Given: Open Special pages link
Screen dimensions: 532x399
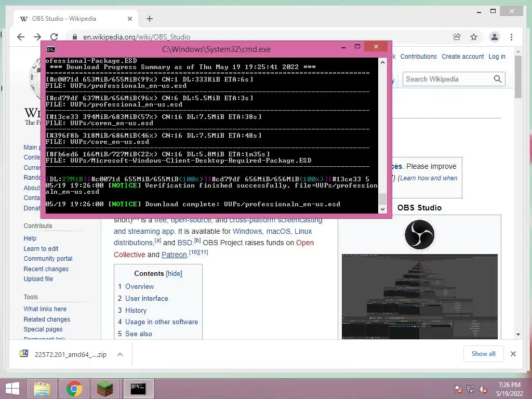Looking at the screenshot, I should (43, 329).
